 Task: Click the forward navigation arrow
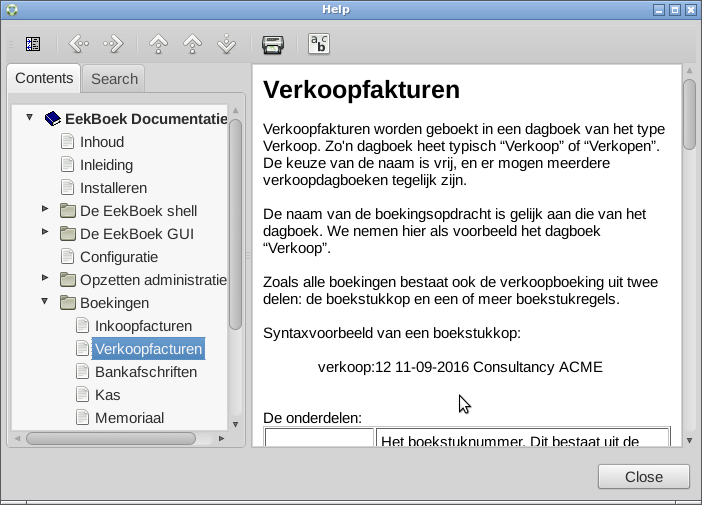[113, 44]
